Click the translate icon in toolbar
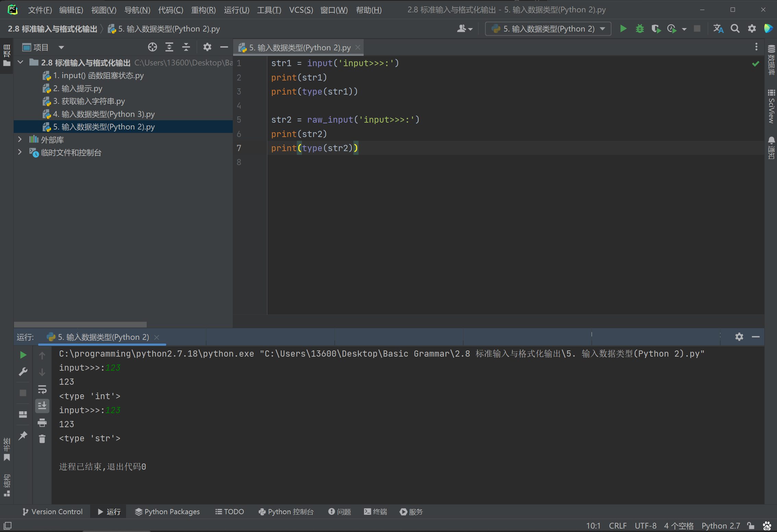Screen dimensions: 777x532 [x=718, y=29]
